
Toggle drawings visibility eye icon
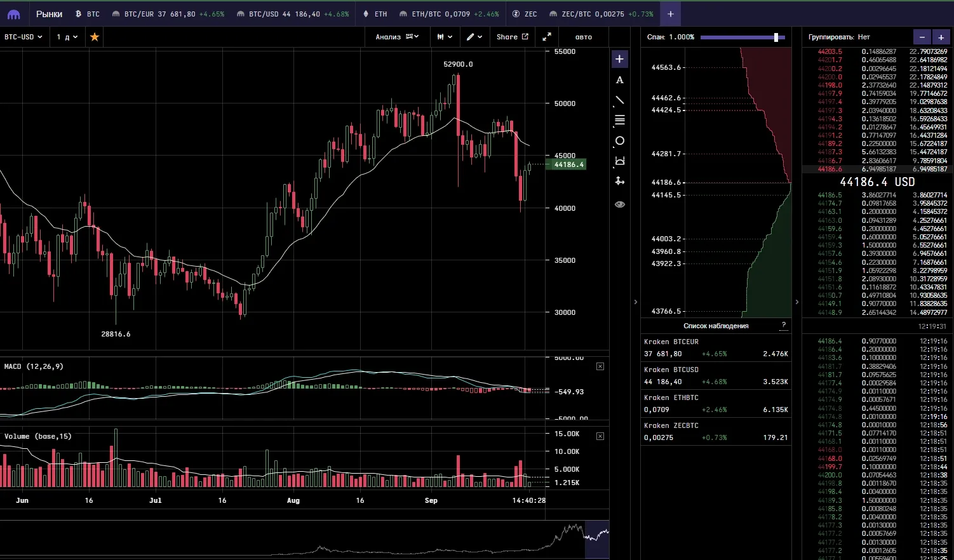620,204
